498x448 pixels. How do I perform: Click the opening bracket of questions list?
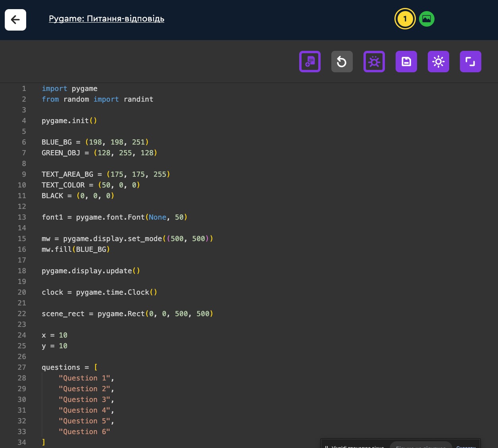click(x=96, y=367)
